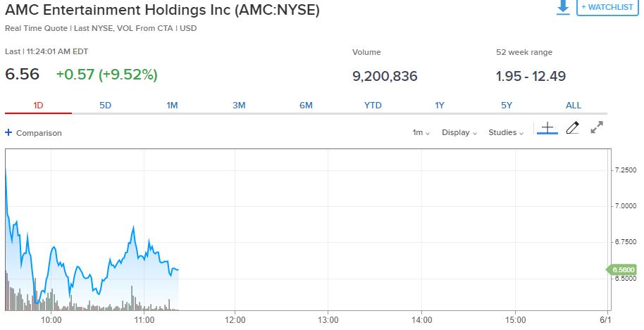
Task: Switch to the 5D range tab
Action: pyautogui.click(x=105, y=106)
